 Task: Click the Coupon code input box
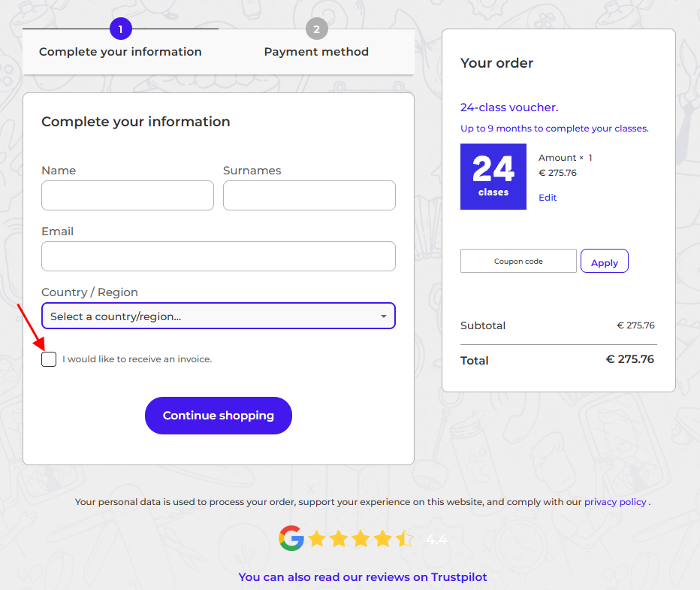click(518, 262)
